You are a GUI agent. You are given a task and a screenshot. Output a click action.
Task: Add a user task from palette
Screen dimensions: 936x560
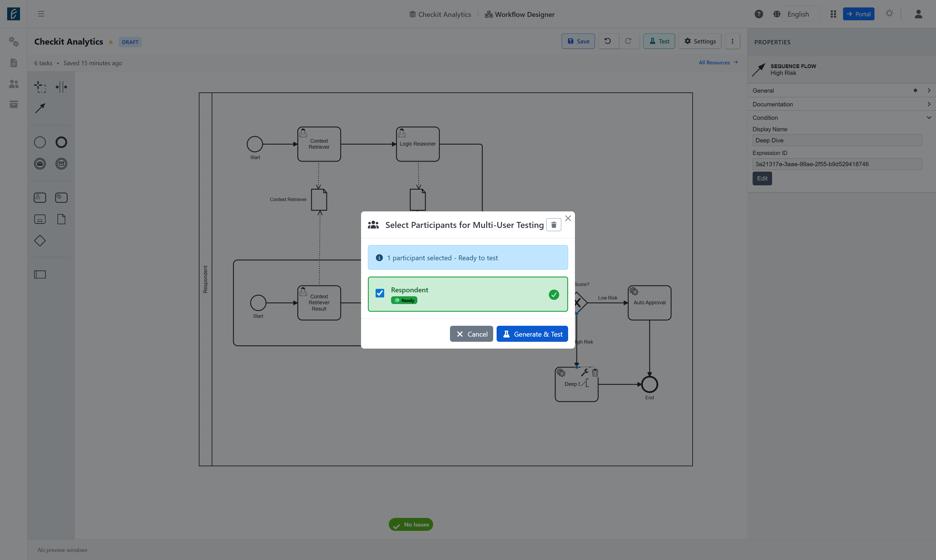40,198
